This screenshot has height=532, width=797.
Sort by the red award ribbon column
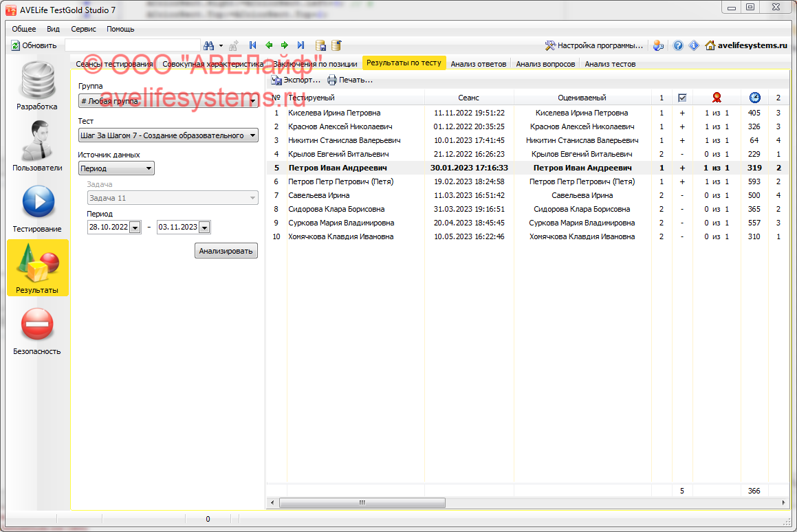pyautogui.click(x=717, y=98)
